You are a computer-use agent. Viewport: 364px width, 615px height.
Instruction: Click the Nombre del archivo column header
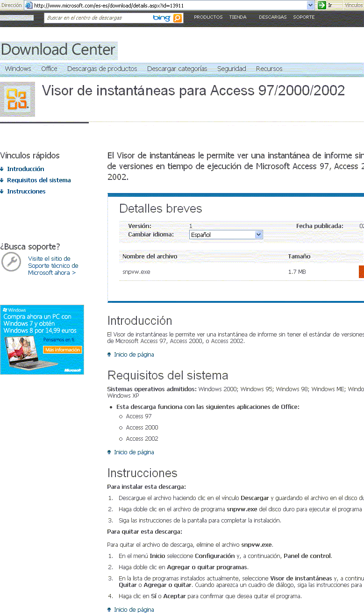(150, 257)
